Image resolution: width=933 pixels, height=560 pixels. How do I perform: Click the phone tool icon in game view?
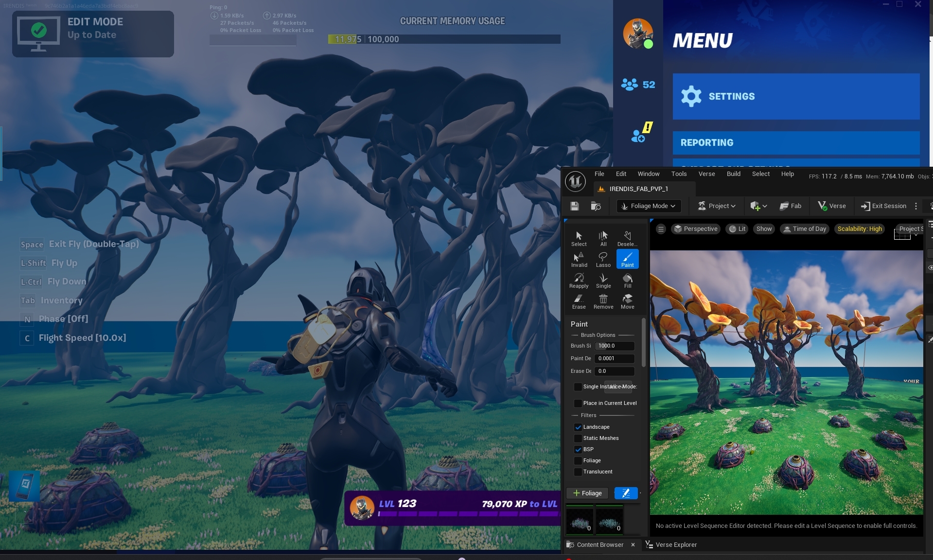coord(24,486)
